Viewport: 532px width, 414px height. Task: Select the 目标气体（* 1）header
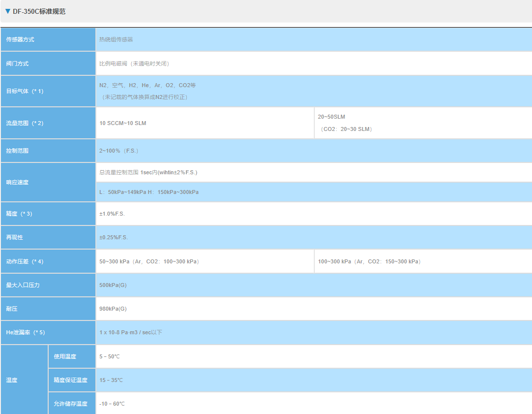tap(48, 91)
